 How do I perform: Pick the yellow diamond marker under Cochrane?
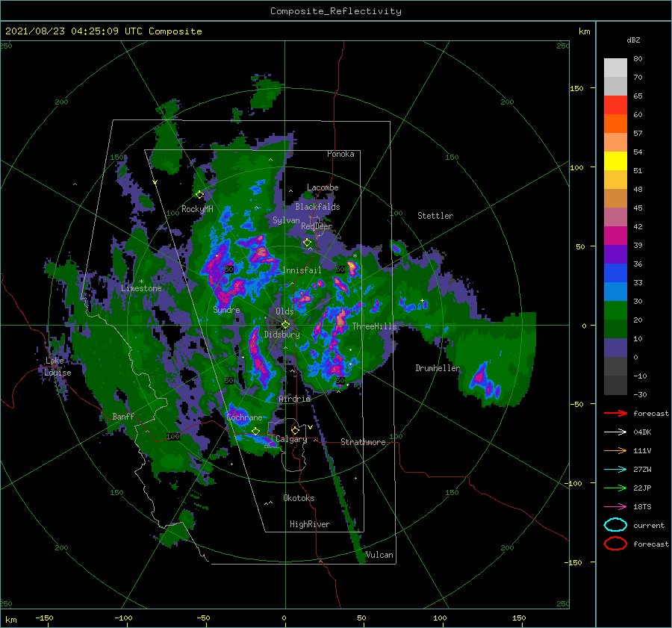point(255,432)
